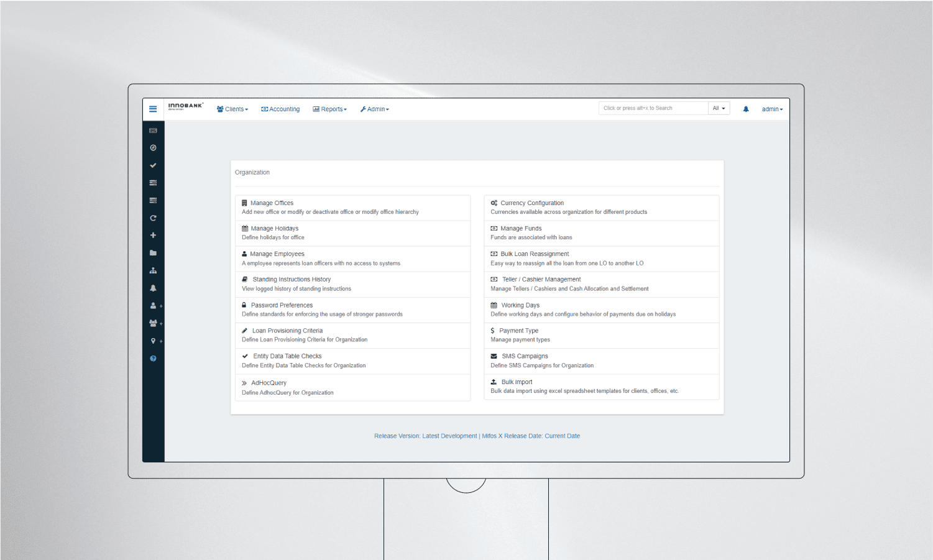Open Manage Offices

[x=271, y=203]
